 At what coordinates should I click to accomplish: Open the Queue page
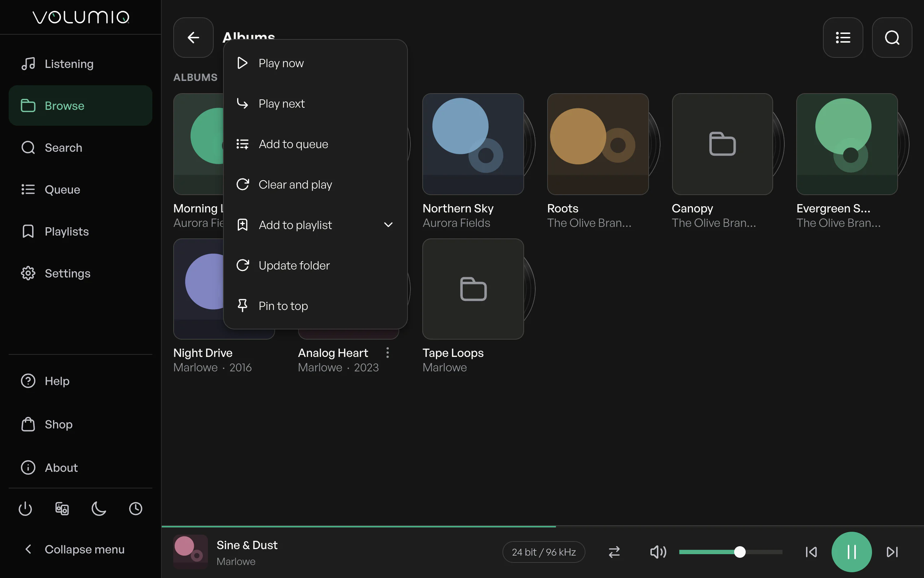(80, 189)
